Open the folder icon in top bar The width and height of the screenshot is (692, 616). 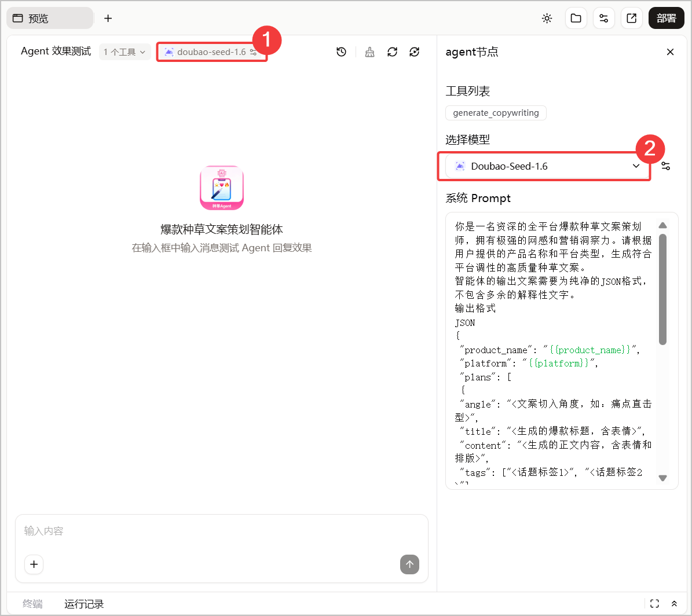tap(576, 18)
